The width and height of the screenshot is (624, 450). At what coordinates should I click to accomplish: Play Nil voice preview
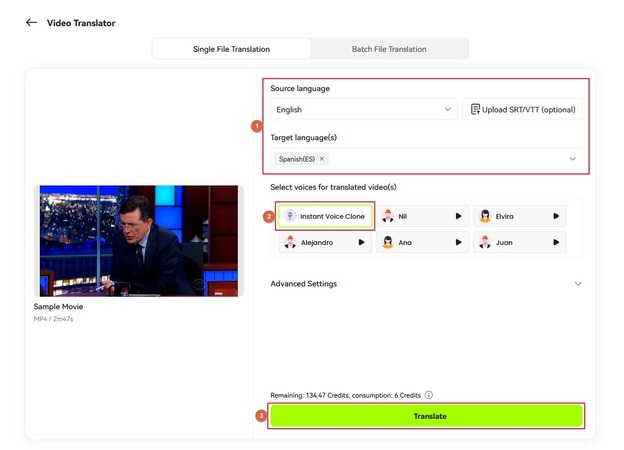[x=458, y=216]
